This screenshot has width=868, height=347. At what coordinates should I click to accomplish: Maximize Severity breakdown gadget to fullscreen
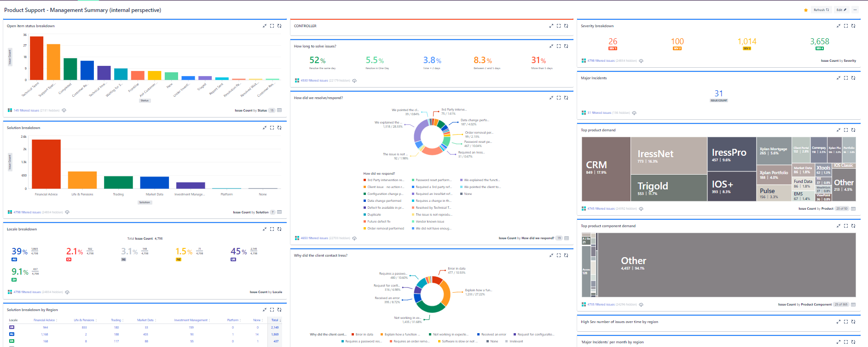846,26
